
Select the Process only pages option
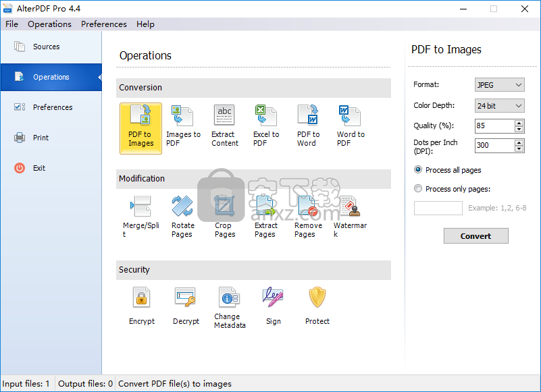[452, 189]
